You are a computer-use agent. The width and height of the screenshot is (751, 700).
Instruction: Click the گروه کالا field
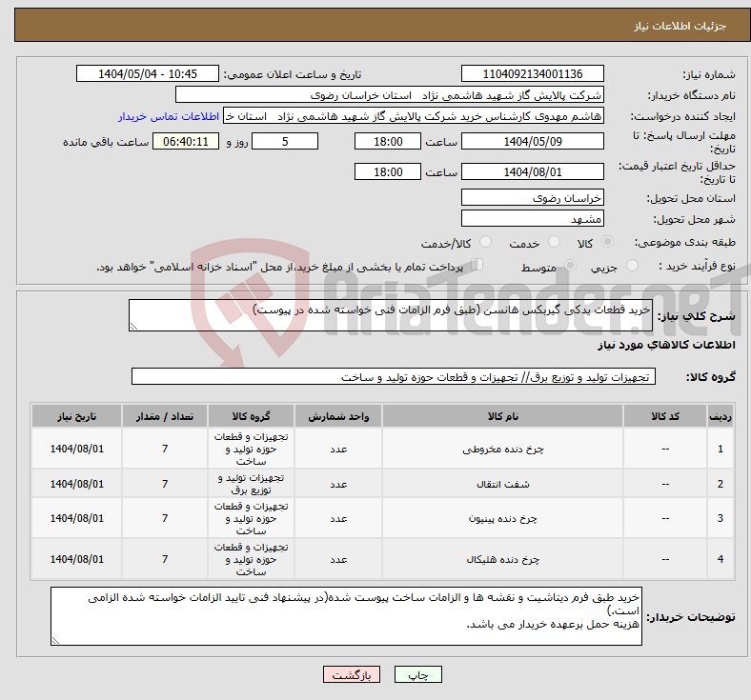pos(394,376)
